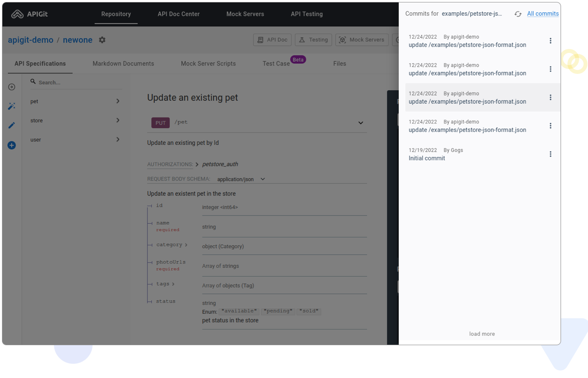Switch to Markdown Documents tab
Screen dimensions: 588x378
[123, 64]
